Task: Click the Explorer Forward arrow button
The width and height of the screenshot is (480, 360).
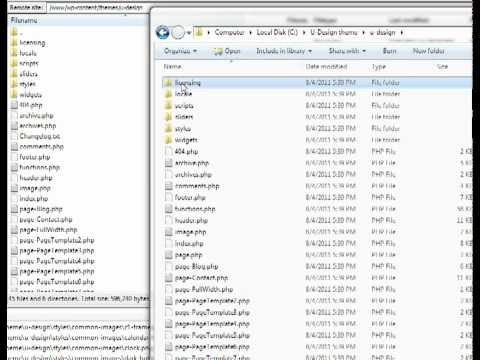Action: click(178, 33)
